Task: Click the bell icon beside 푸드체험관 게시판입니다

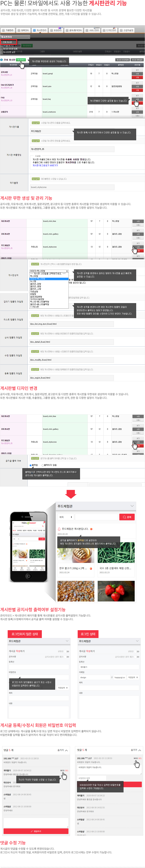Action: pos(59,529)
